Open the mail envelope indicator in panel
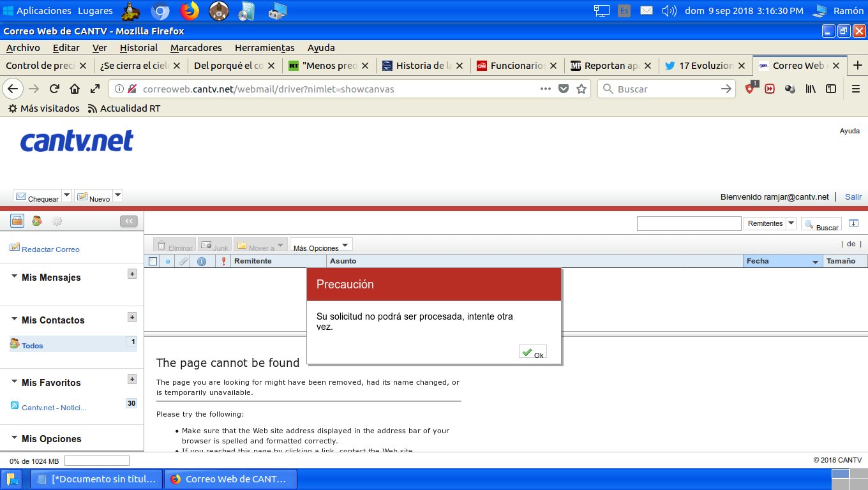This screenshot has width=868, height=490. click(x=647, y=10)
